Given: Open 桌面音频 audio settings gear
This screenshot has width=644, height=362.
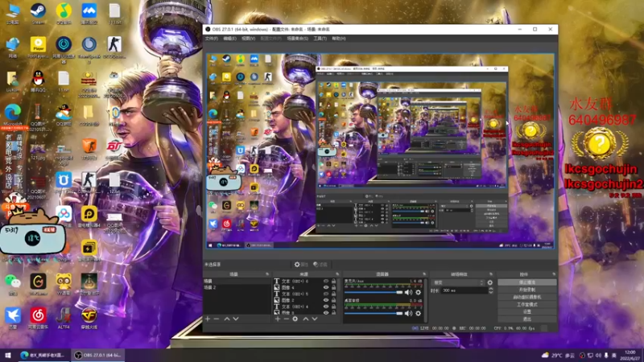Looking at the screenshot, I should point(418,313).
